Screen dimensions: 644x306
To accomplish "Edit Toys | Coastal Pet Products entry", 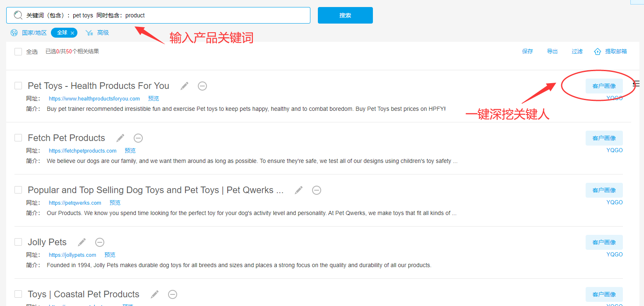I will 155,294.
